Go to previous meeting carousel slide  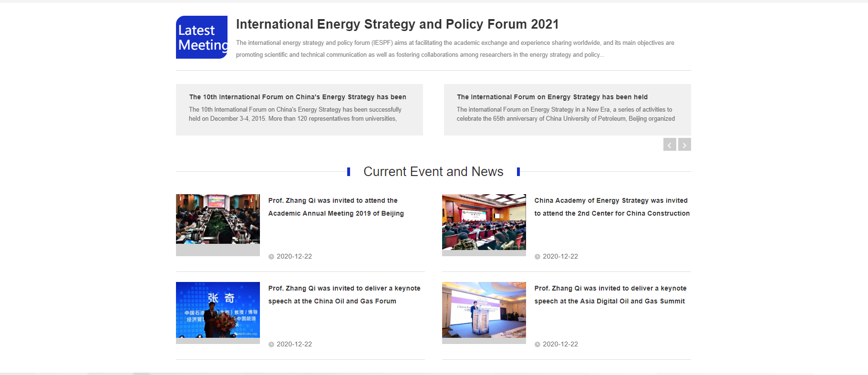tap(670, 145)
